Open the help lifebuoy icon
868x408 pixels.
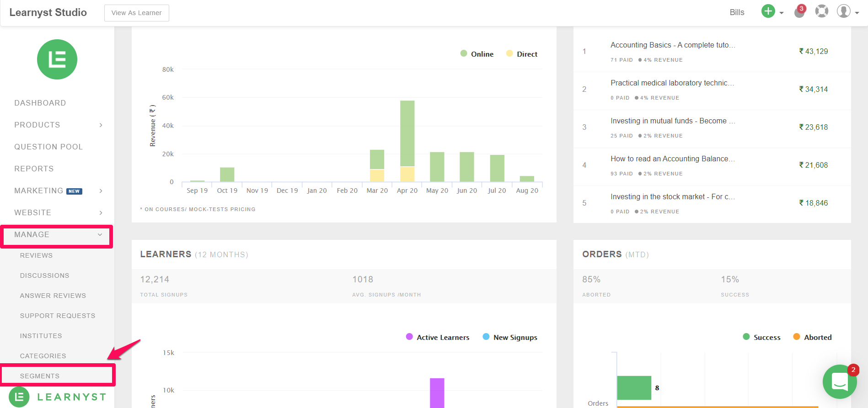[822, 11]
